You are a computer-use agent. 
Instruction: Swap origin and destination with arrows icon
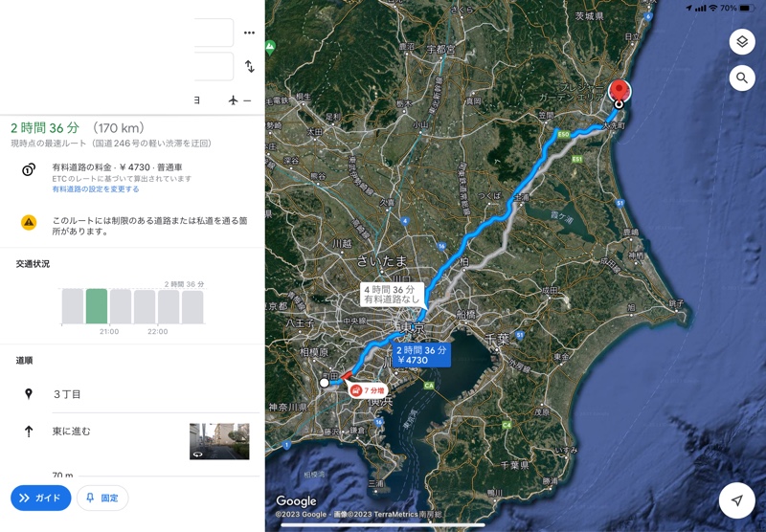coord(250,66)
